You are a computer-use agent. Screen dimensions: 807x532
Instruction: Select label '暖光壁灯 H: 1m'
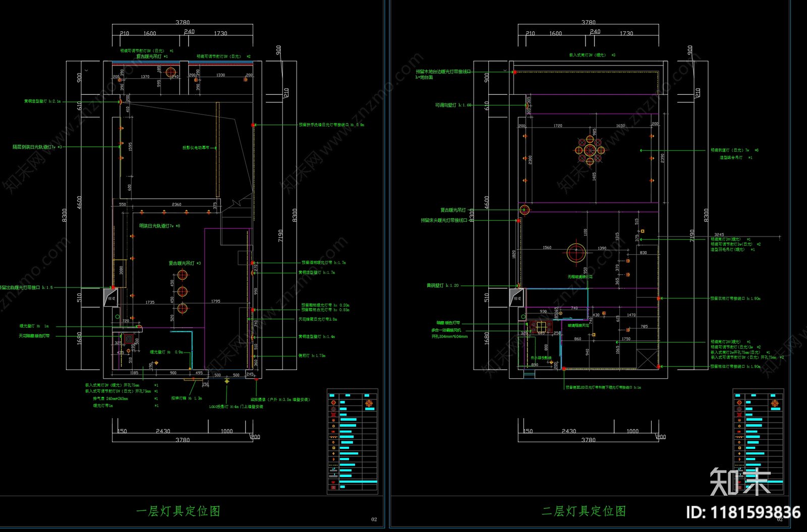click(34, 326)
